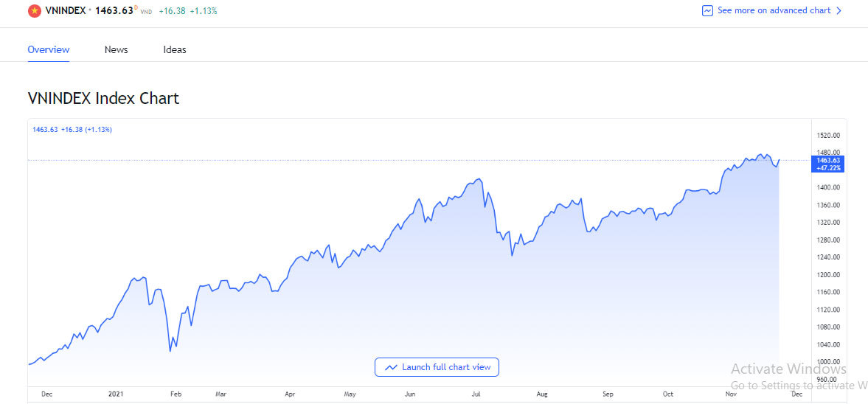Viewport: 868px width, 404px height.
Task: Click the VNINDEX symbol name in header
Action: 66,11
